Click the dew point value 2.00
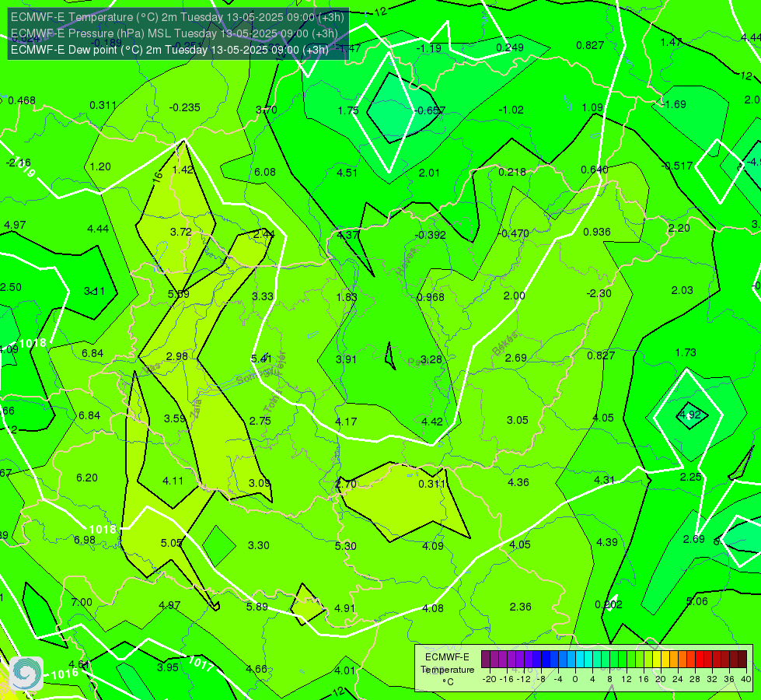This screenshot has height=700, width=761. point(515,296)
